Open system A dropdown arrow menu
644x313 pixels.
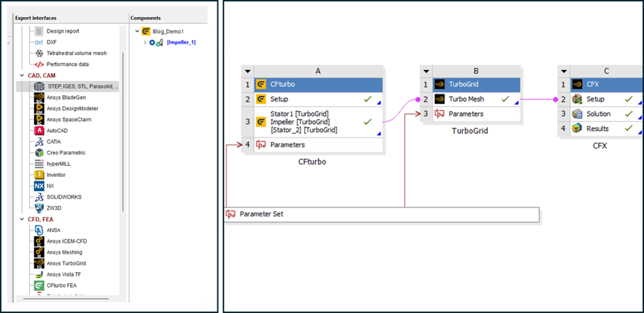pos(247,71)
